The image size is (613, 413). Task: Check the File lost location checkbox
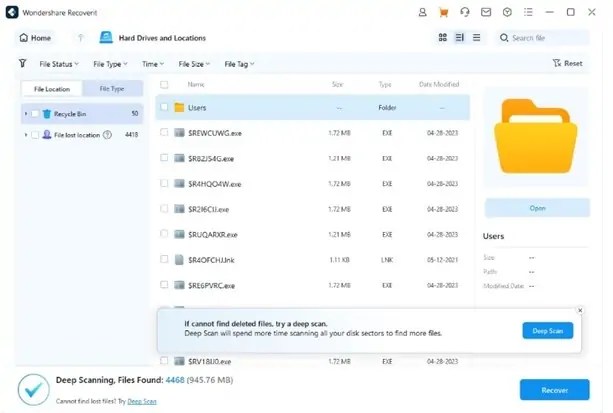pyautogui.click(x=35, y=135)
